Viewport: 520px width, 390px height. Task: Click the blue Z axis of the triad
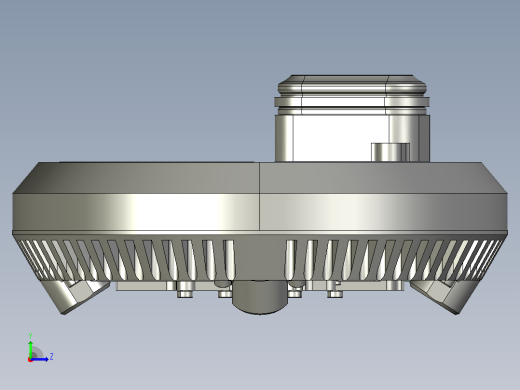(40, 359)
